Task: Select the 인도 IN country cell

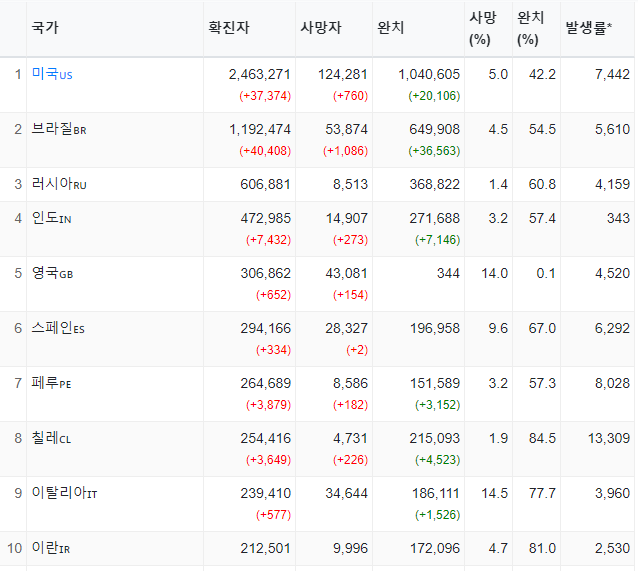Action: click(x=52, y=218)
